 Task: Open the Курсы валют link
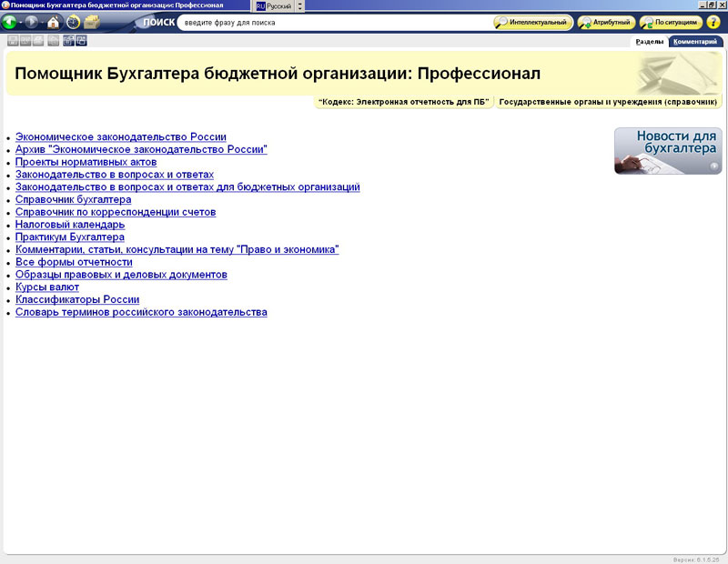tap(47, 287)
